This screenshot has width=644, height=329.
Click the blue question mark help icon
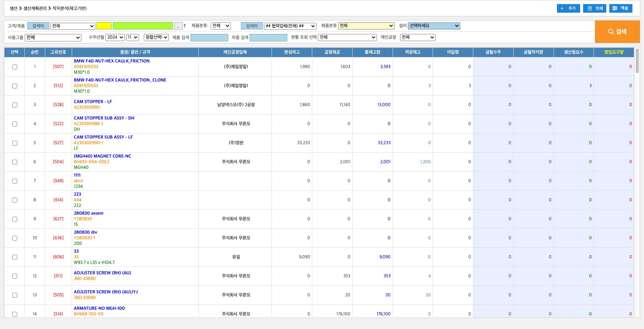pos(185,26)
